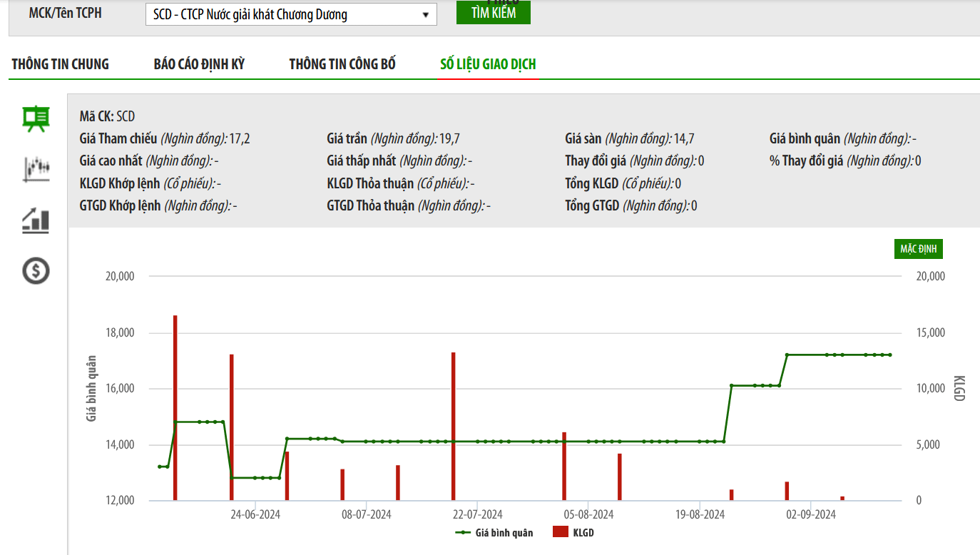Click the Giá sàn value 14,7

tap(684, 139)
